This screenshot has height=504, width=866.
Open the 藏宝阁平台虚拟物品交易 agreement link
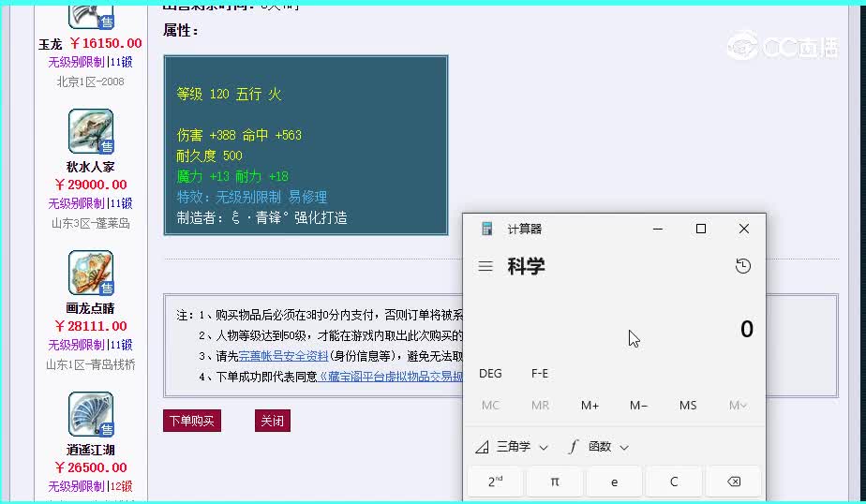pyautogui.click(x=391, y=377)
